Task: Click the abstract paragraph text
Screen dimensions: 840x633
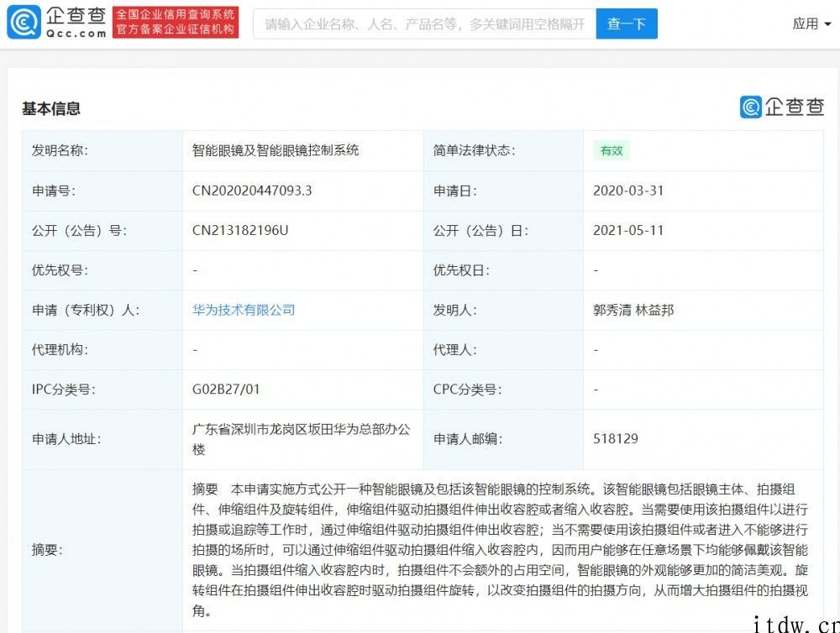Action: click(x=501, y=550)
